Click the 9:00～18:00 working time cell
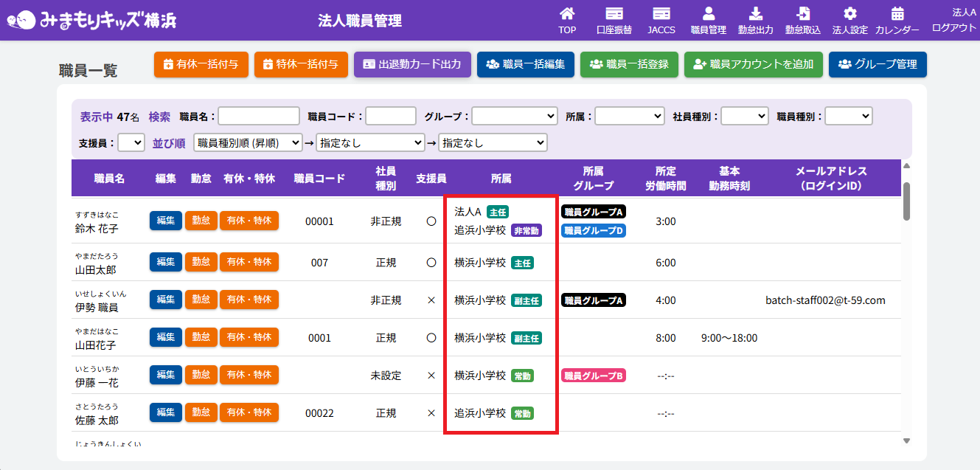 tap(729, 338)
